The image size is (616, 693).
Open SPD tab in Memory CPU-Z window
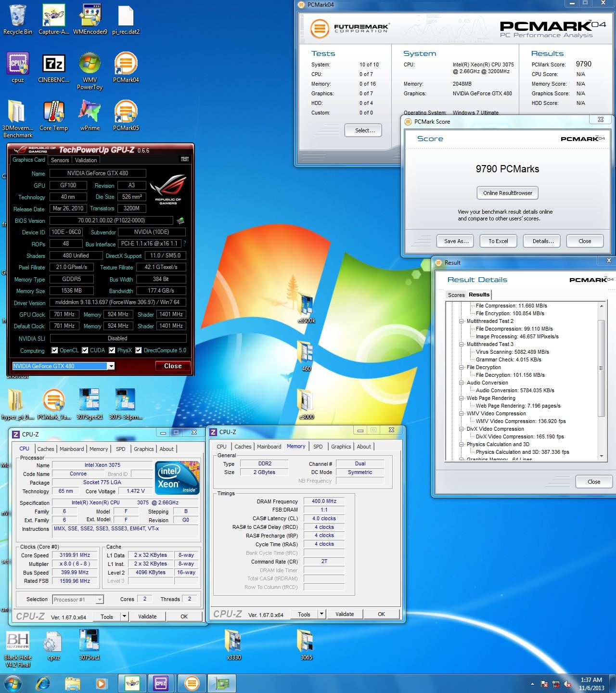tap(318, 447)
